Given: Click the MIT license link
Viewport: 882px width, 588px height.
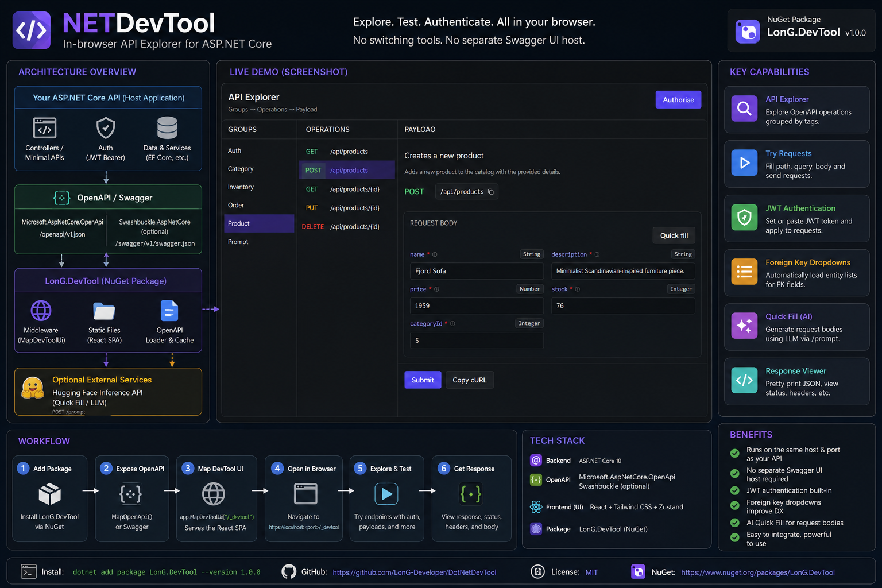Looking at the screenshot, I should pos(591,572).
